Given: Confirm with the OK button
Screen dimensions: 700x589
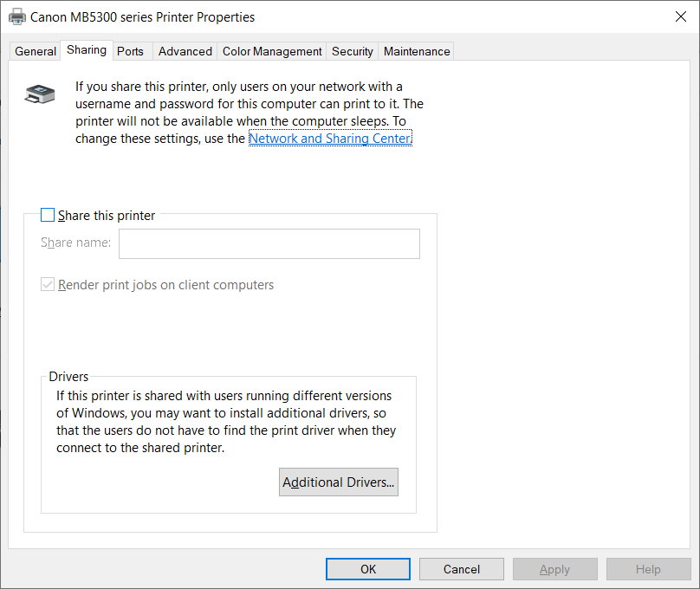Looking at the screenshot, I should coord(368,569).
